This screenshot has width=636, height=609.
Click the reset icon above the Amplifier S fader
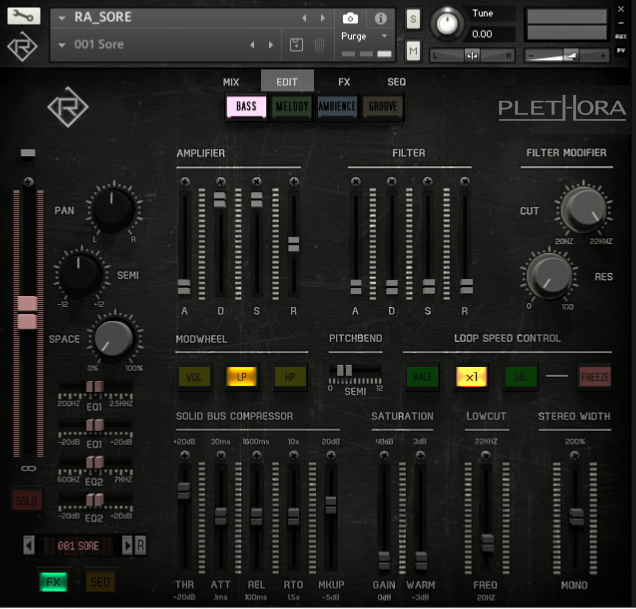click(x=256, y=181)
